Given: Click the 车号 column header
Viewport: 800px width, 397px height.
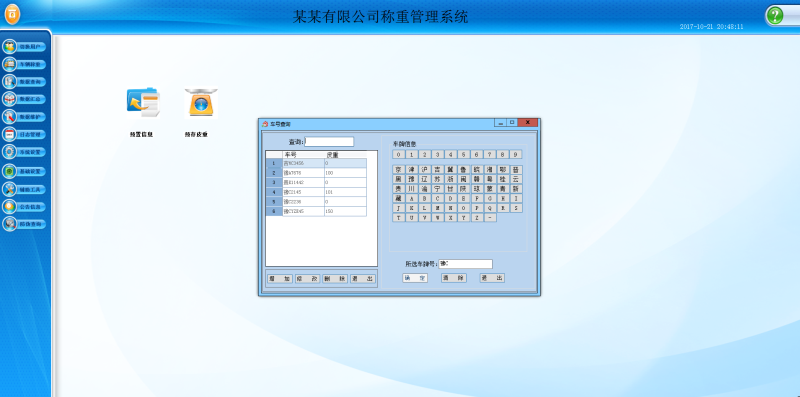Looking at the screenshot, I should (x=304, y=154).
